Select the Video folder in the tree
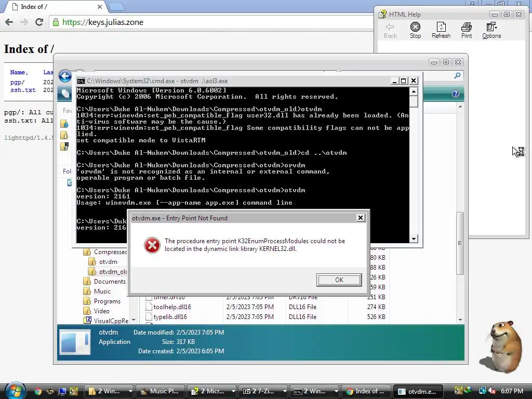Viewport: 532px width, 399px height. [x=97, y=311]
